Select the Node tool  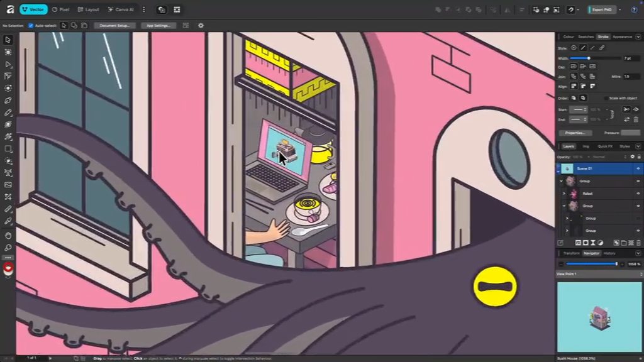tap(8, 64)
